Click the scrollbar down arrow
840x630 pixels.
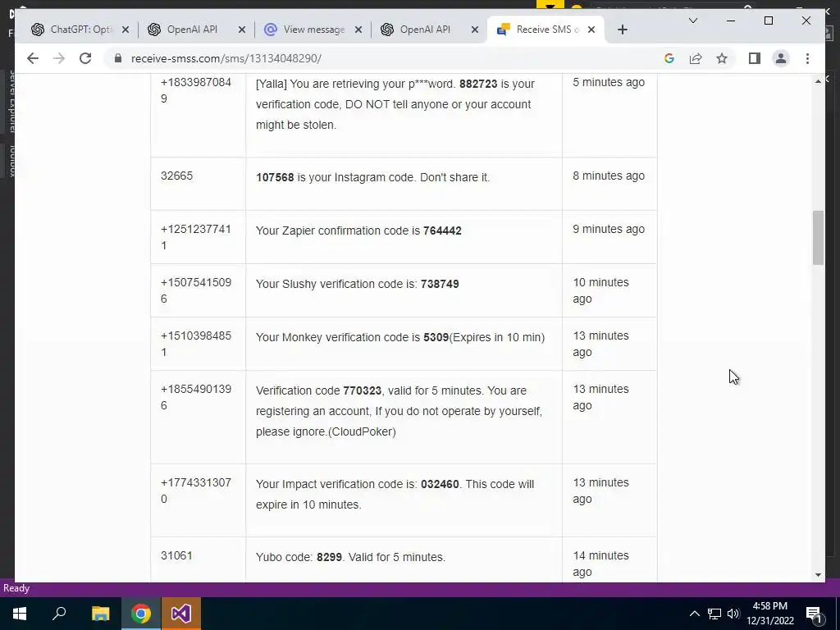pyautogui.click(x=818, y=575)
